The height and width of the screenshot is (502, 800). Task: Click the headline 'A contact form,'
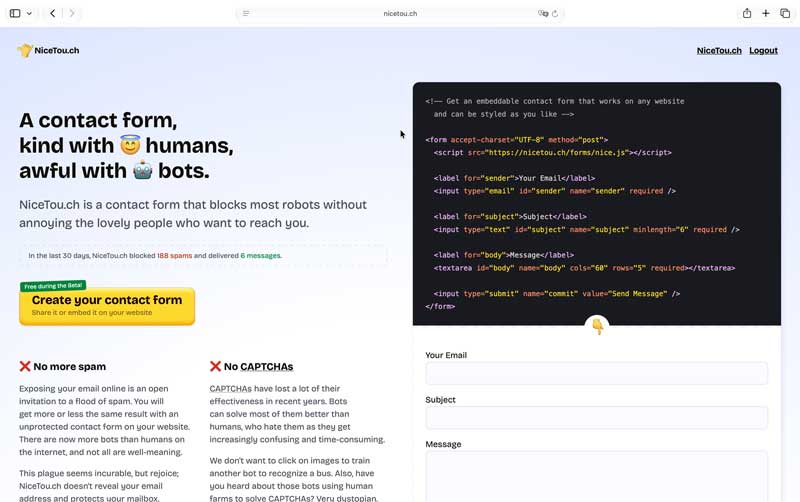point(98,120)
